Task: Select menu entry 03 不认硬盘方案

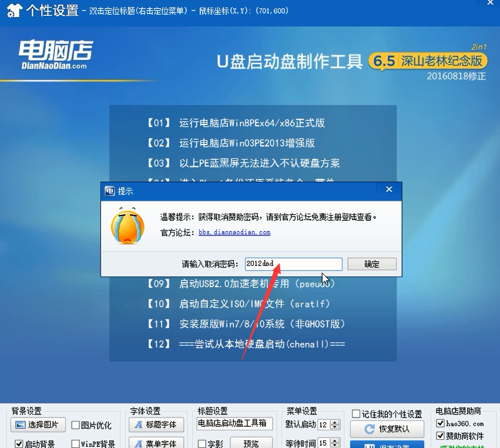Action: coord(243,163)
